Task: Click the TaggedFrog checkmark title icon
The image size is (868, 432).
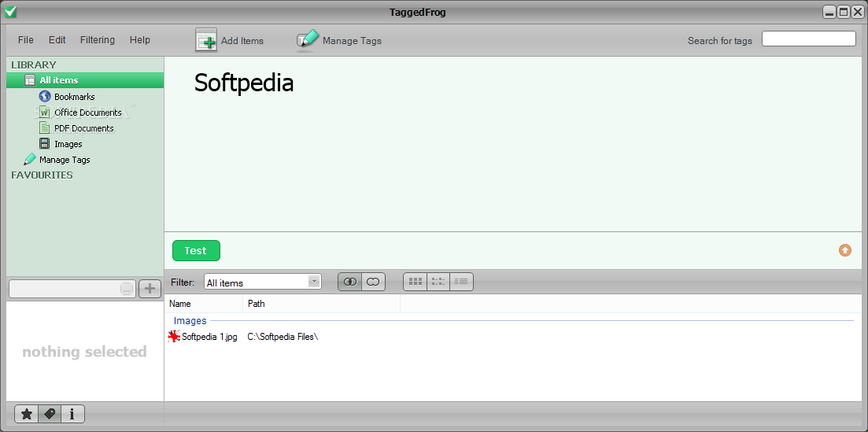Action: [x=10, y=12]
